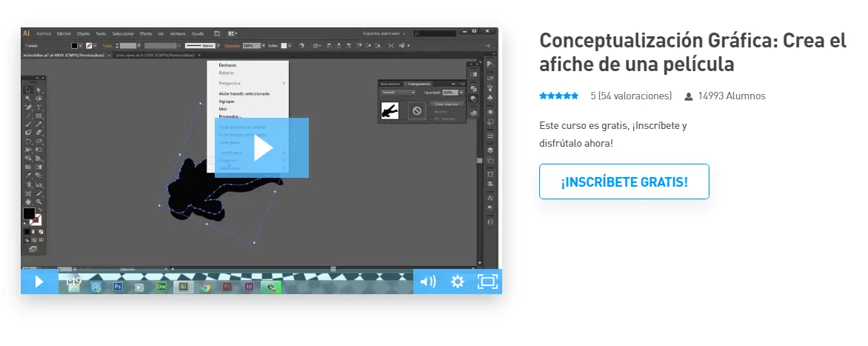The height and width of the screenshot is (346, 868).
Task: Click the "5 (54 valoraciones)" rating text
Action: coord(631,96)
